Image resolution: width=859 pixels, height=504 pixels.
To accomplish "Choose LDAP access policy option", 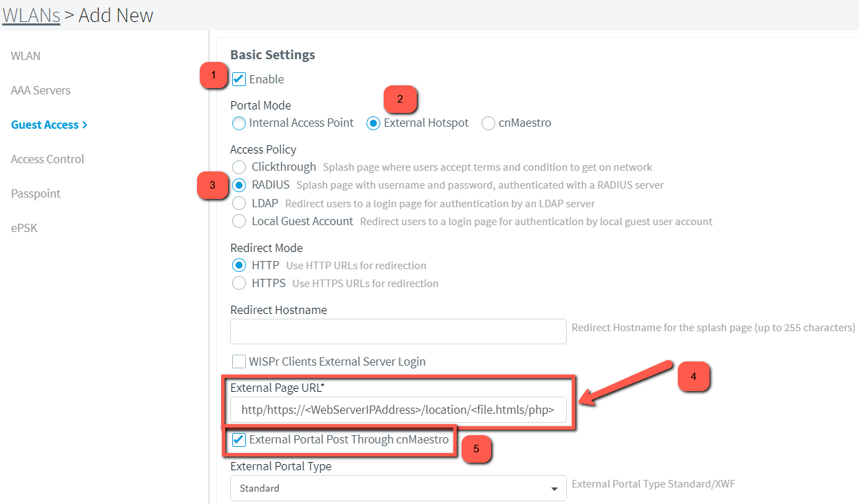I will 239,203.
